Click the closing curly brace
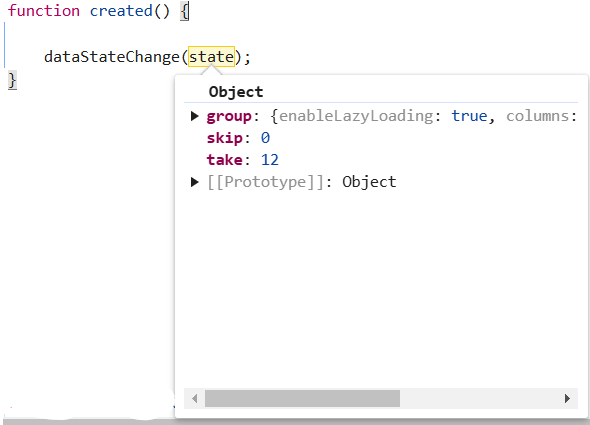Image resolution: width=590 pixels, height=425 pixels. tap(12, 81)
